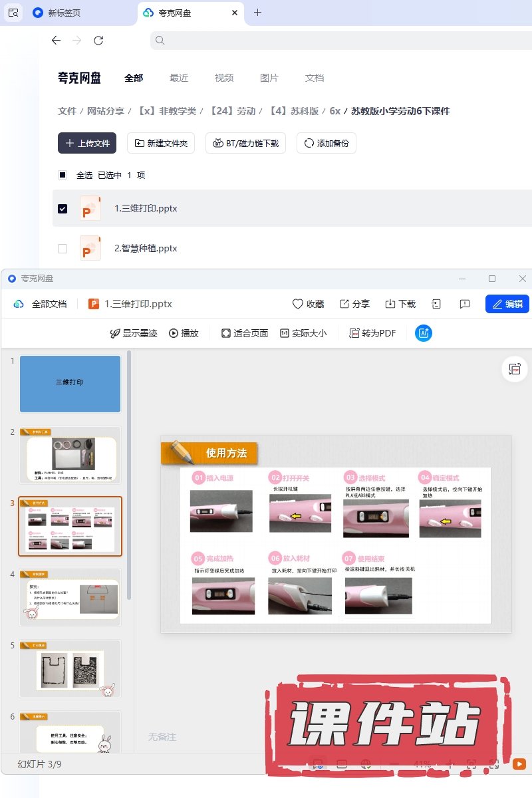Switch to the 文档 tab

(x=315, y=78)
